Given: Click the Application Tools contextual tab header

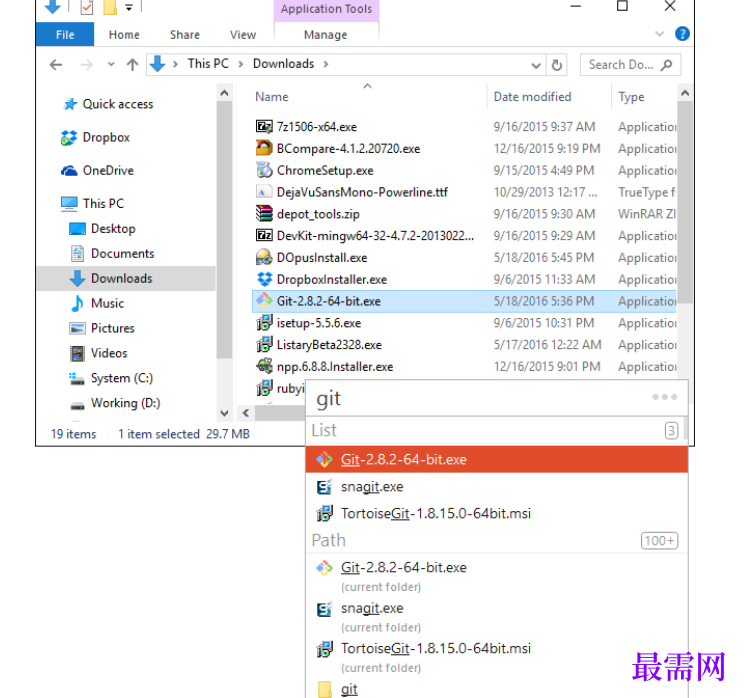Looking at the screenshot, I should tap(326, 9).
